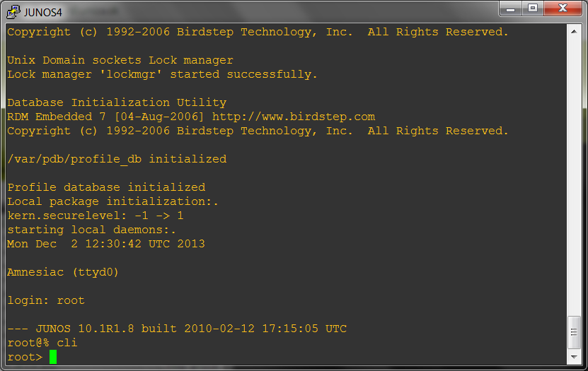Image resolution: width=588 pixels, height=371 pixels.
Task: Click the http://www.birdstep.com URL text
Action: [294, 117]
